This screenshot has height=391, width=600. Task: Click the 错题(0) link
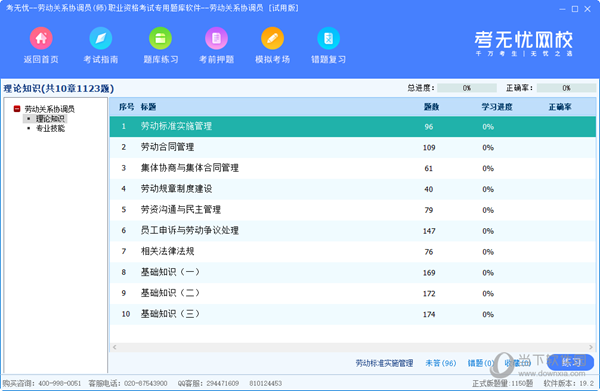480,363
